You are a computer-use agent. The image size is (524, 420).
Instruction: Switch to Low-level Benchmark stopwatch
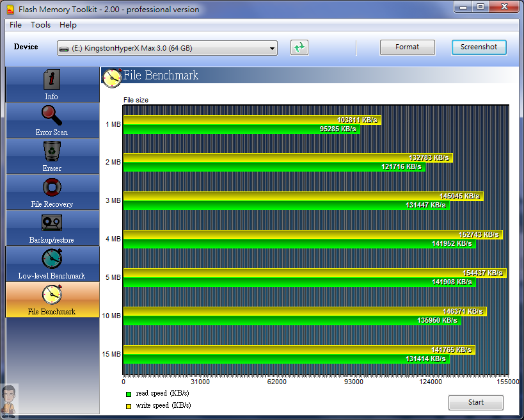[52, 259]
